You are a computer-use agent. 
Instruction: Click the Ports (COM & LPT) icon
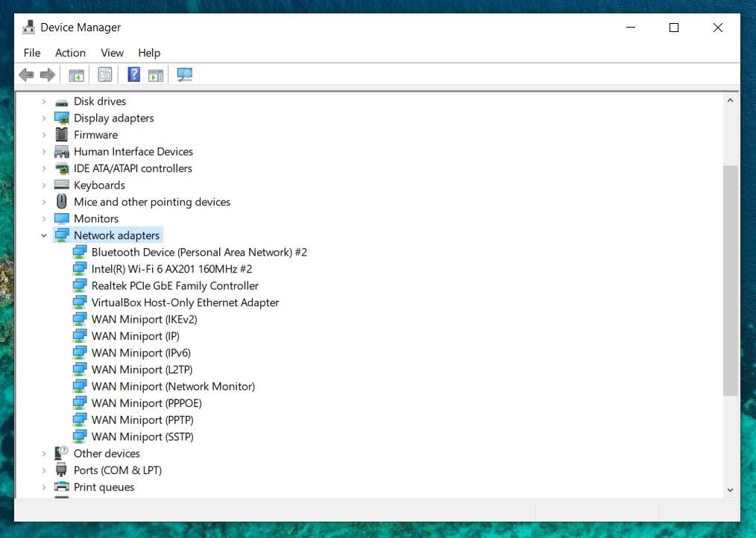pos(61,469)
